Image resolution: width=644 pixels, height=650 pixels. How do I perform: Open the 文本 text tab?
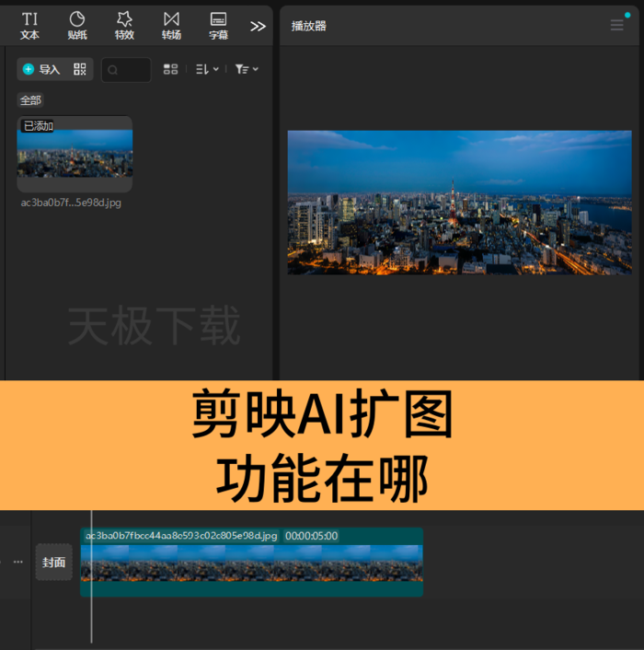click(x=29, y=26)
